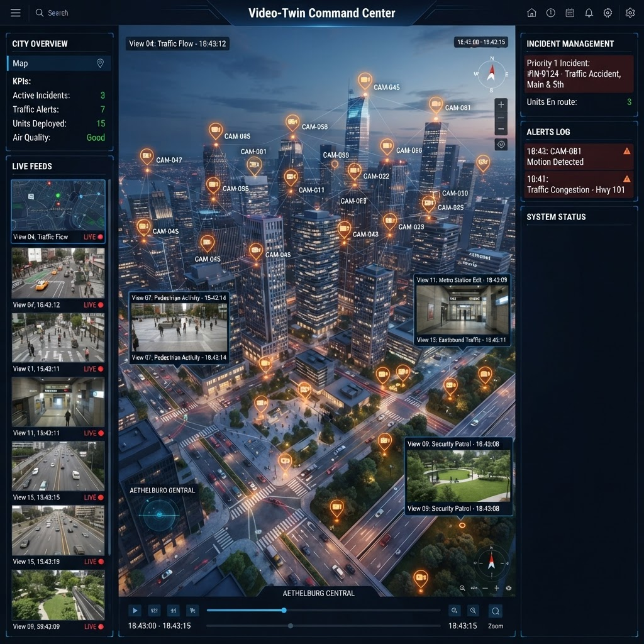Click the blue playback progress slider handle
Screen dimensions: 644x644
[x=284, y=610]
